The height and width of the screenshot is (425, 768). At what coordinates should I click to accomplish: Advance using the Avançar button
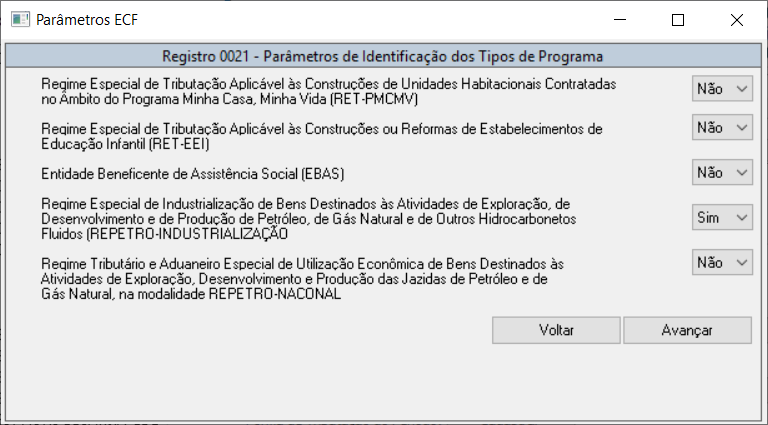click(x=687, y=330)
